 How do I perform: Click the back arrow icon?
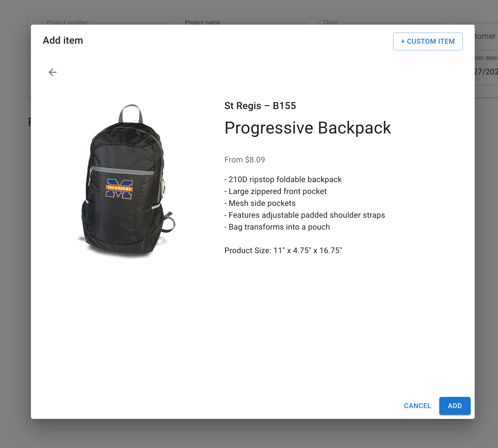point(52,72)
